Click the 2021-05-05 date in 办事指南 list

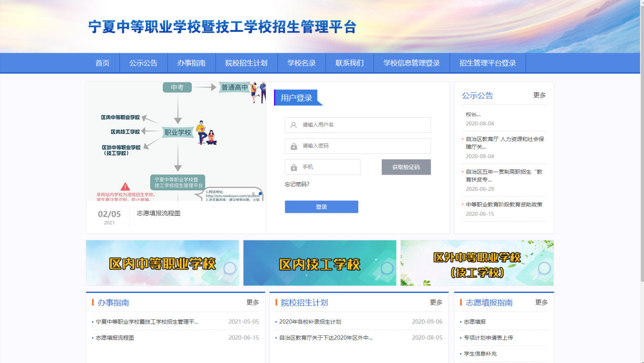pyautogui.click(x=244, y=322)
